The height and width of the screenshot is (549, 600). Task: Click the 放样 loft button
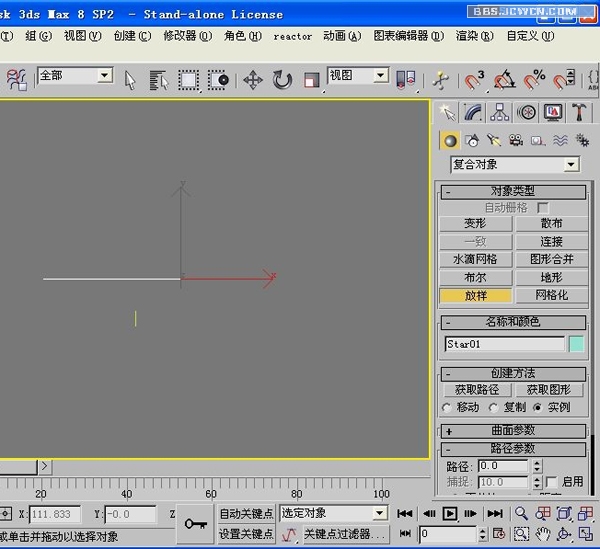[x=476, y=295]
